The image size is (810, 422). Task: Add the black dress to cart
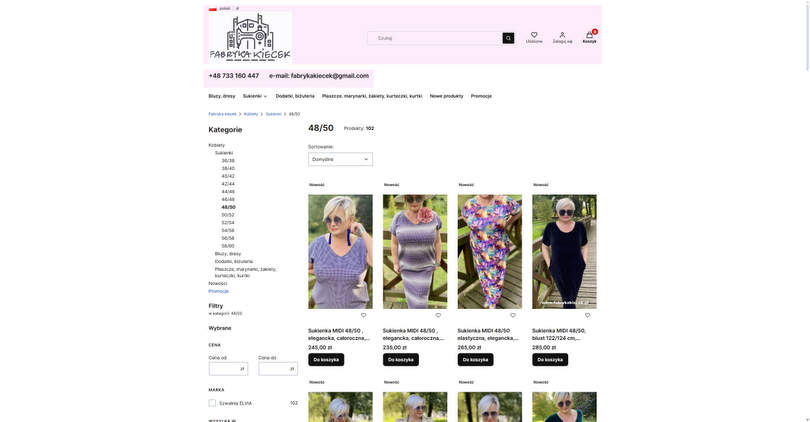click(x=550, y=360)
